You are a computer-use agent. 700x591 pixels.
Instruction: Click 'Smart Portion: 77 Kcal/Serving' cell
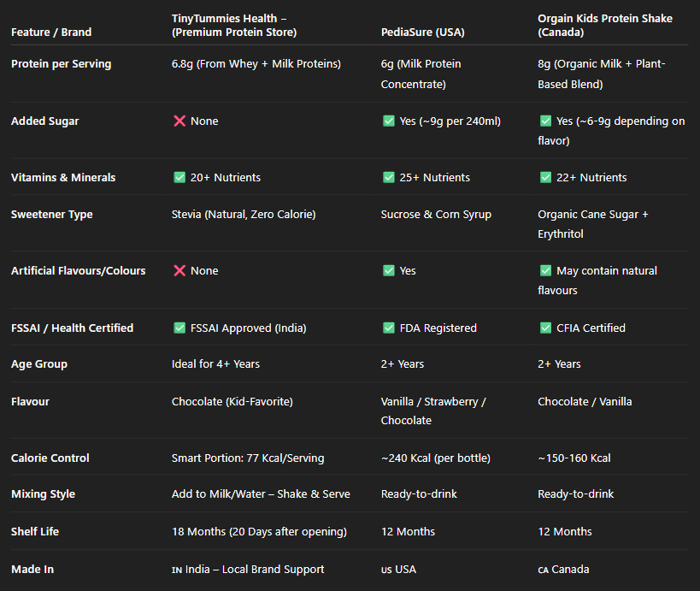click(x=248, y=458)
